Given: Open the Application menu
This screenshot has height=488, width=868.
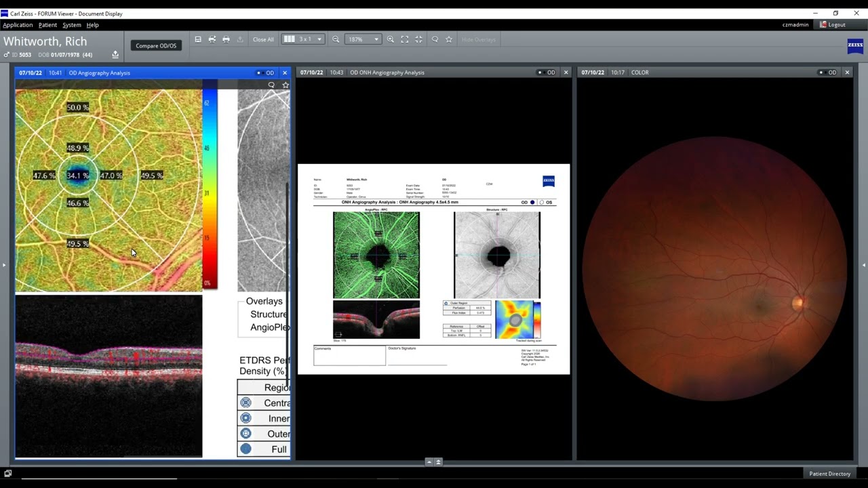Looking at the screenshot, I should click(x=18, y=25).
